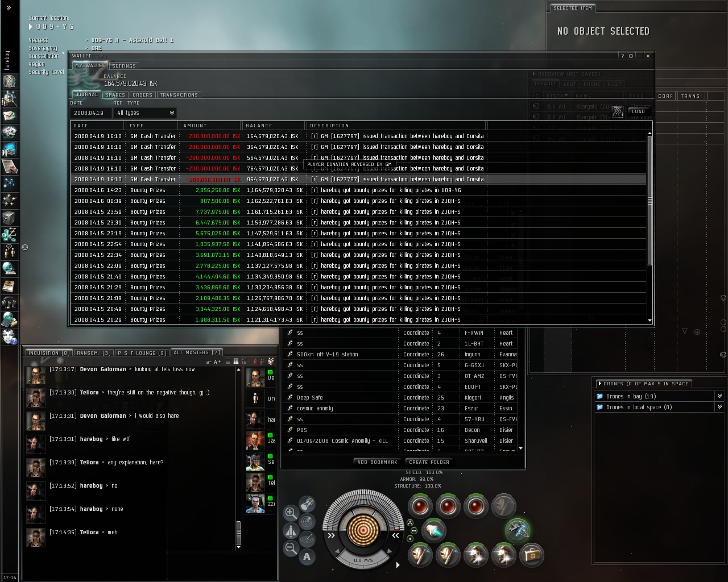The image size is (728, 582).
Task: Activate the repair kit module icon
Action: point(532,554)
